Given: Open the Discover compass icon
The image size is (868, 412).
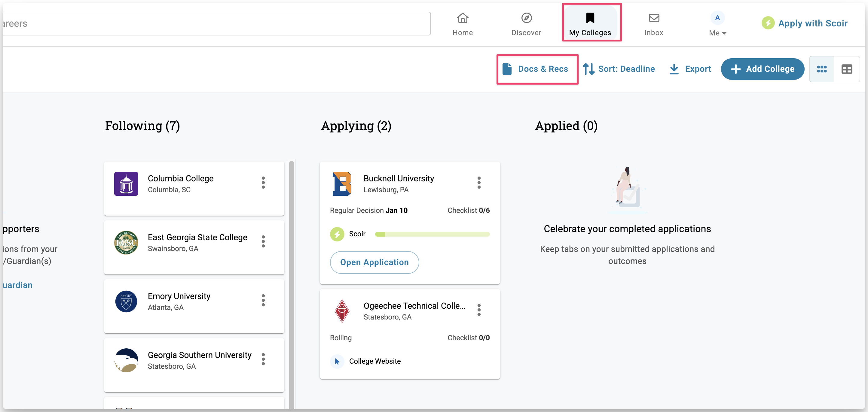Looking at the screenshot, I should tap(526, 18).
